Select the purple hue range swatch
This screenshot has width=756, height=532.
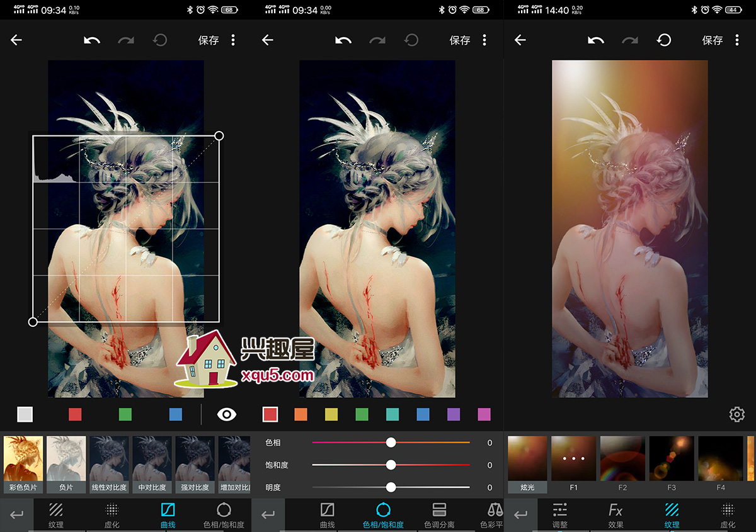454,414
